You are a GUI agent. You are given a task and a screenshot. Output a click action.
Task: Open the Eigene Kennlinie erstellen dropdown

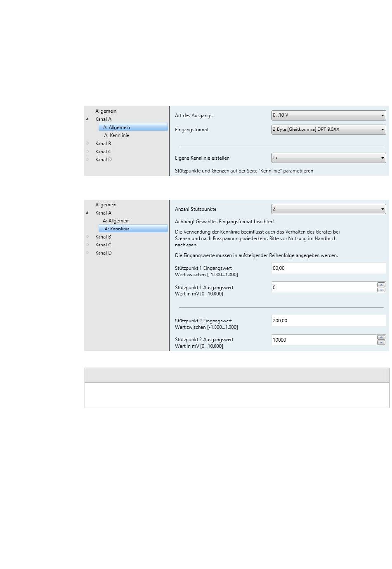point(328,158)
